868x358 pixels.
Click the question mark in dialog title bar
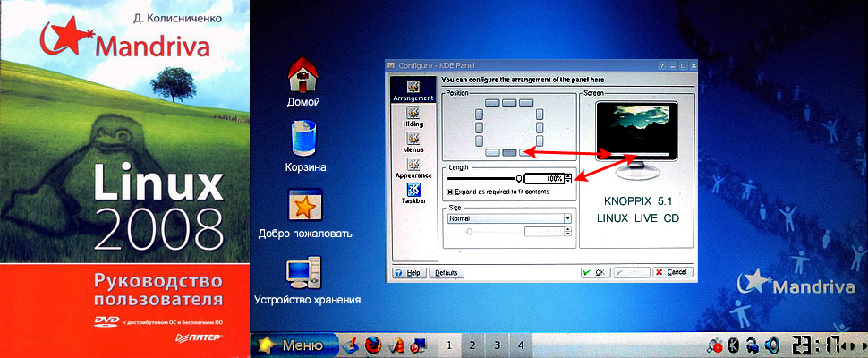click(x=662, y=66)
